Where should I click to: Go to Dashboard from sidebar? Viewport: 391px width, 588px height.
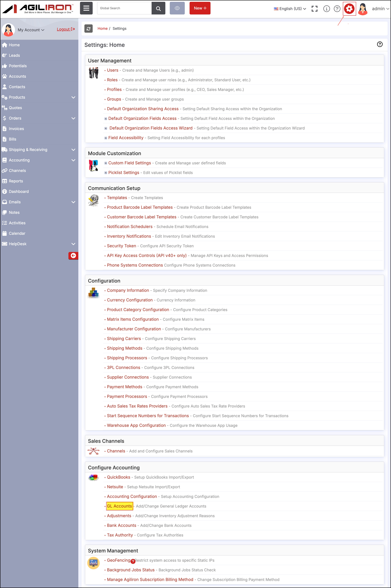(19, 192)
